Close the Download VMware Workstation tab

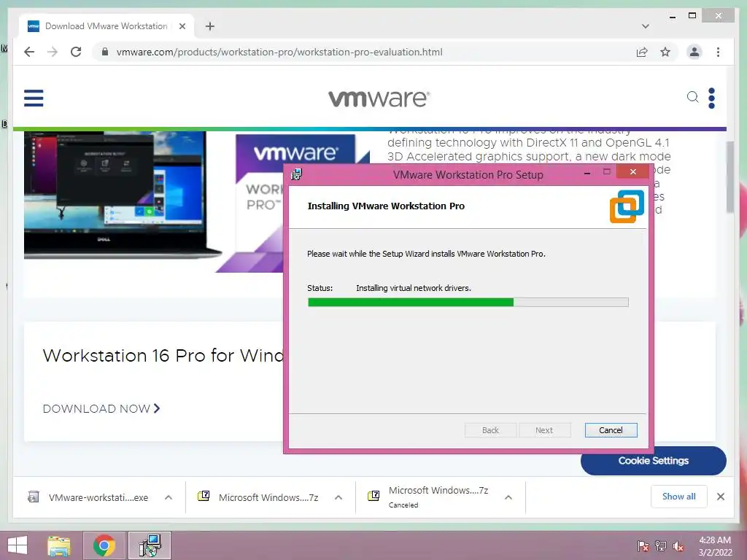(x=182, y=26)
